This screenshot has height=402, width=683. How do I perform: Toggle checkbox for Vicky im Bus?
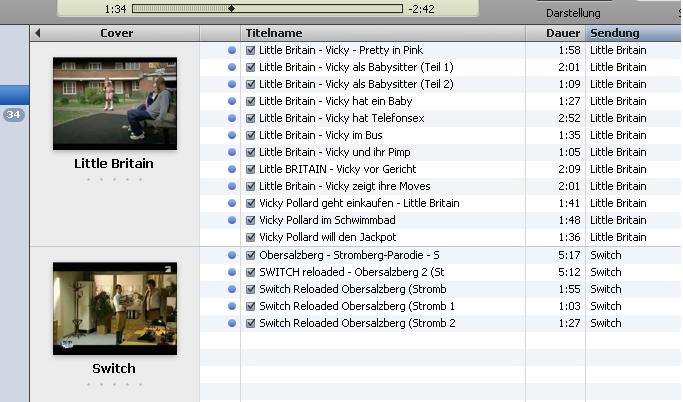[250, 135]
